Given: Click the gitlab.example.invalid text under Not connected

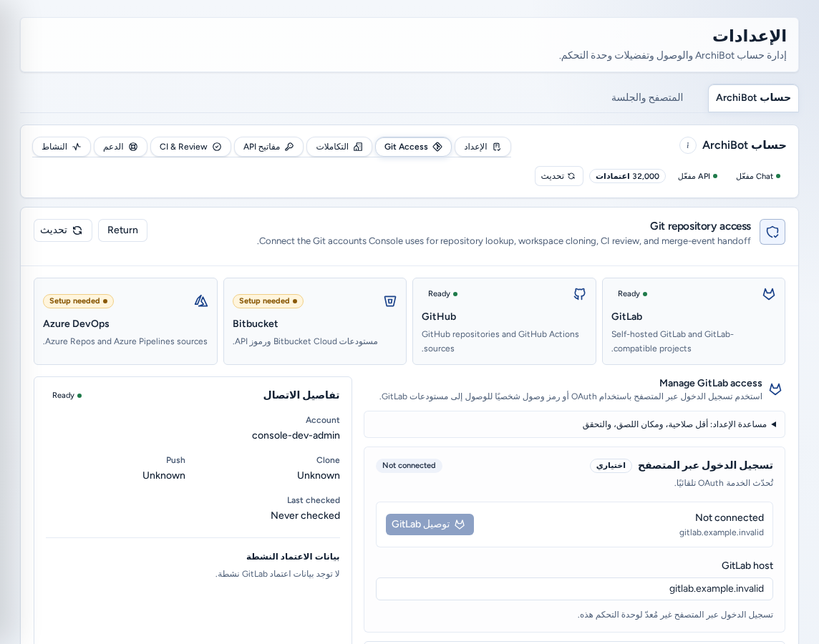Looking at the screenshot, I should pos(722,532).
